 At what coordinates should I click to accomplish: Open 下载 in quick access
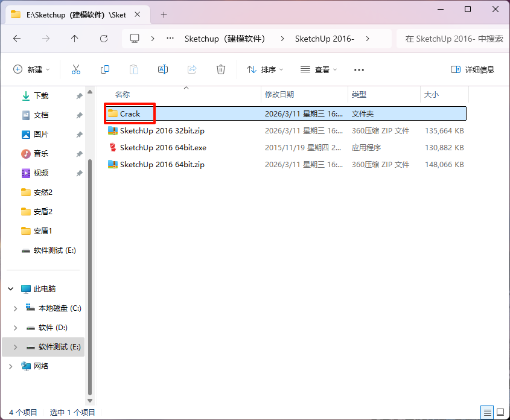tap(41, 96)
